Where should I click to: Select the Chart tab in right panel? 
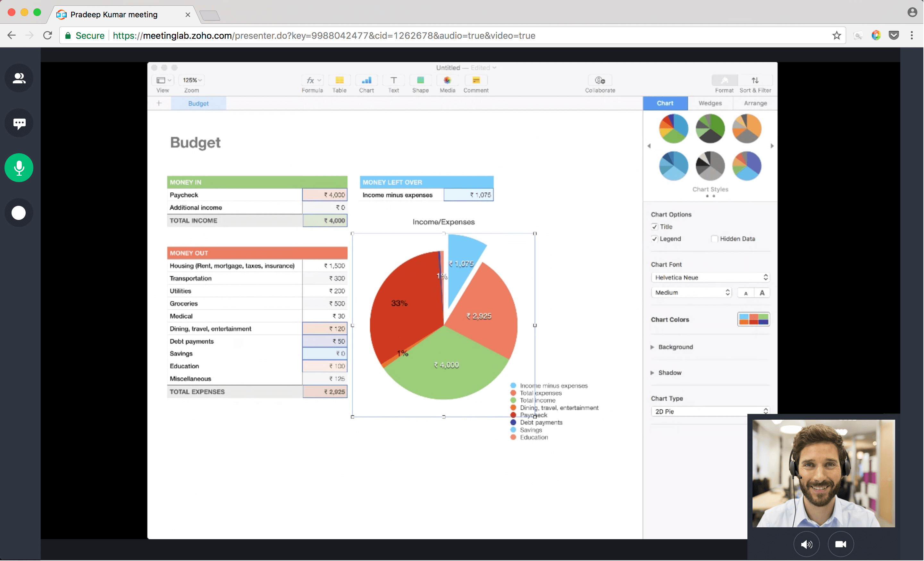coord(665,104)
